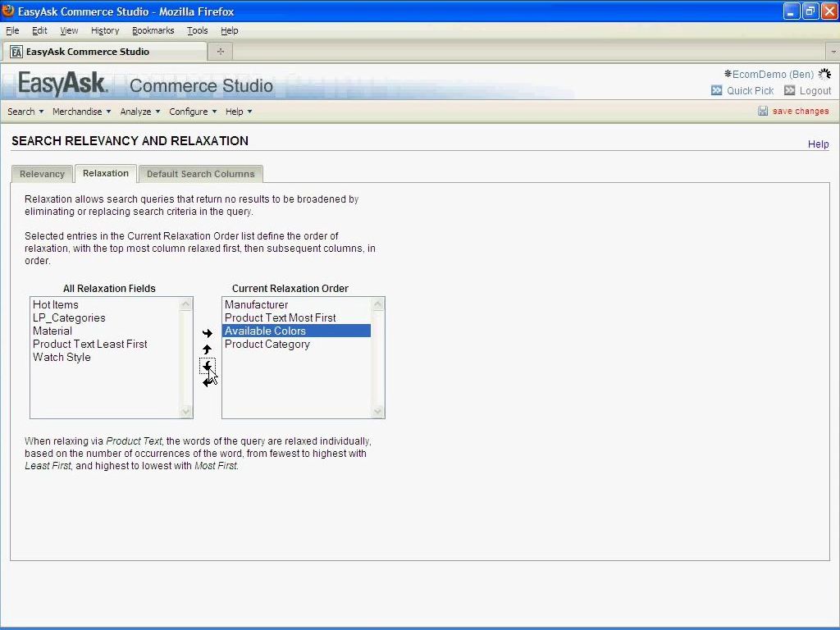Select Hot Items in All Relaxation Fields

pyautogui.click(x=105, y=304)
